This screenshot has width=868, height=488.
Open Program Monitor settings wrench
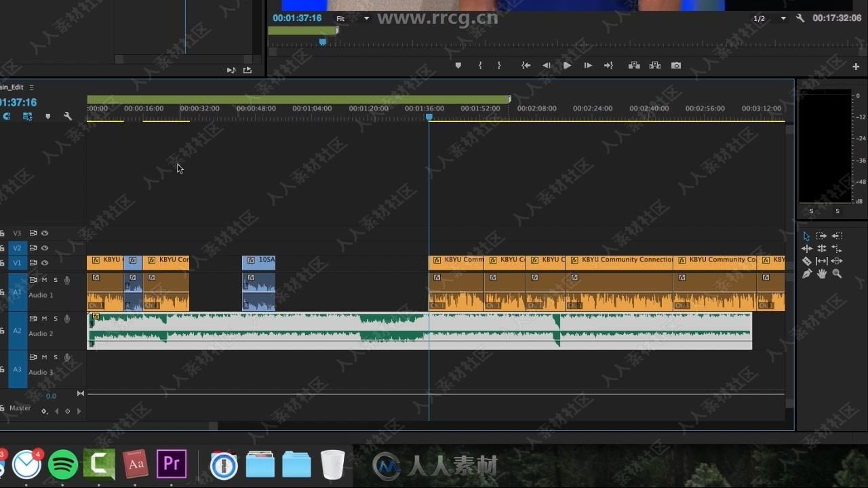[800, 18]
